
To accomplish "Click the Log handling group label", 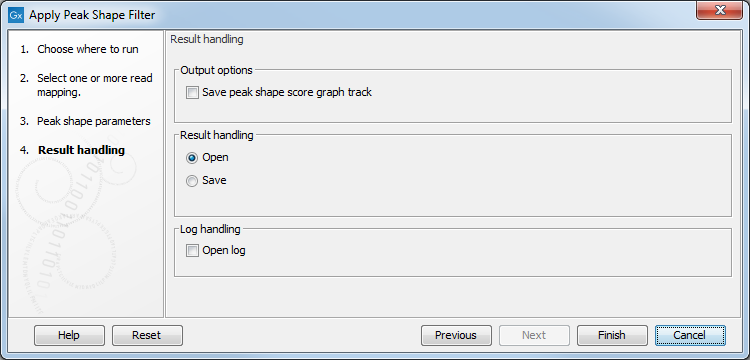I will [x=210, y=229].
